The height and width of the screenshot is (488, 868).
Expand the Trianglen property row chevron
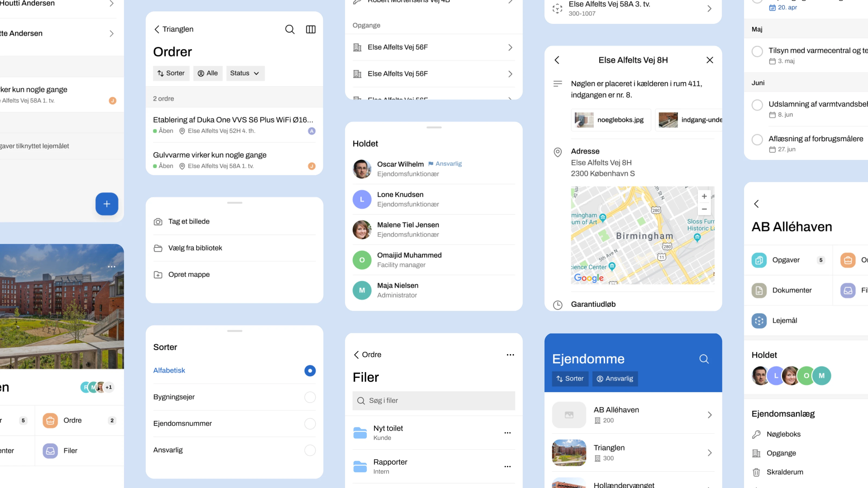click(710, 453)
